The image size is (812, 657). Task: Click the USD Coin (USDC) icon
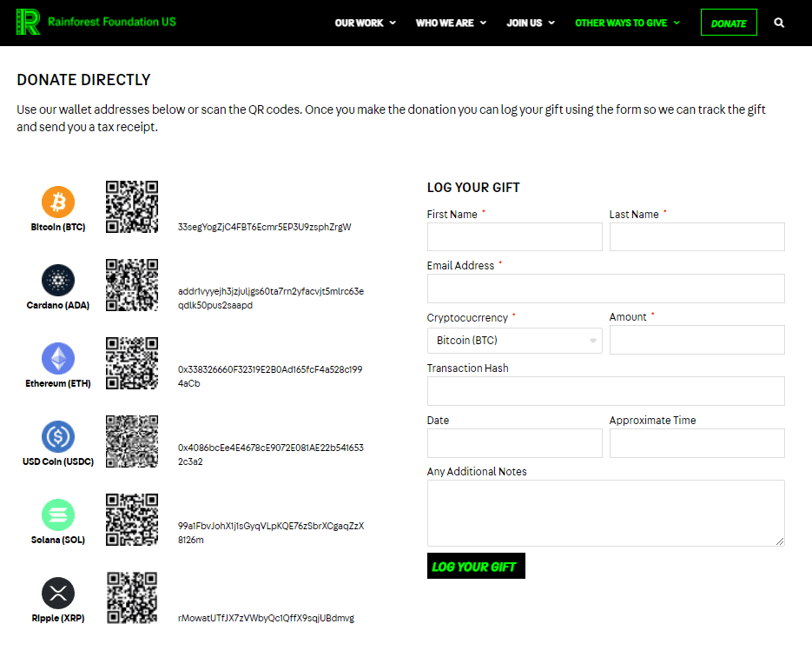tap(57, 437)
